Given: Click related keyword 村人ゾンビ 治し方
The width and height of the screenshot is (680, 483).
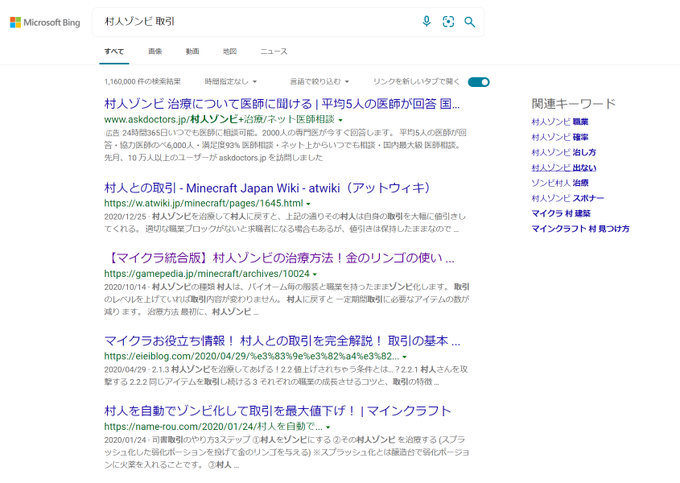Looking at the screenshot, I should 564,152.
